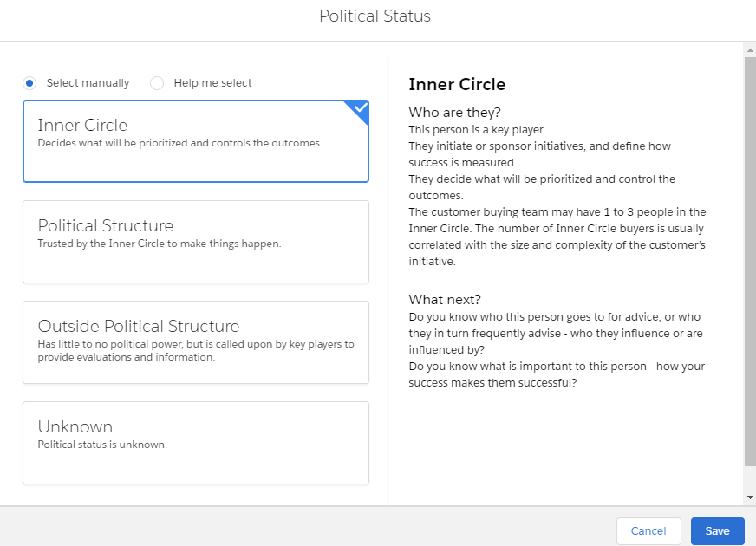
Task: Click the 'Political status is unknown.' description
Action: tap(102, 445)
